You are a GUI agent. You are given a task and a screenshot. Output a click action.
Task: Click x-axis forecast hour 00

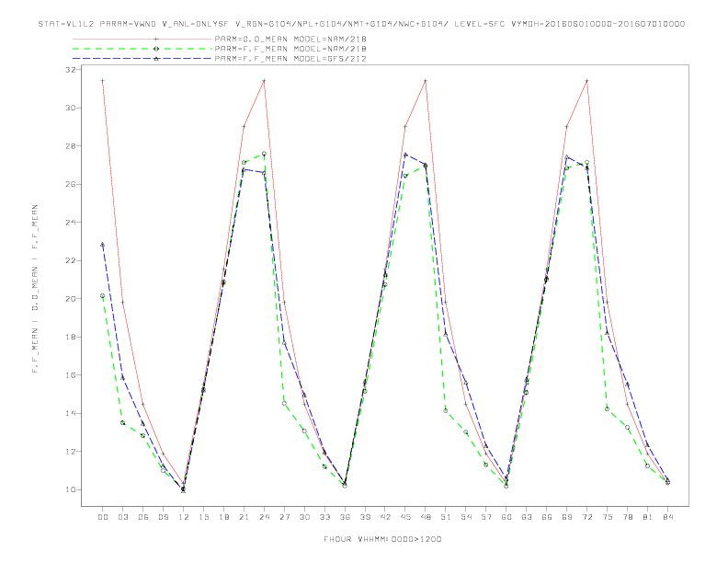click(103, 517)
